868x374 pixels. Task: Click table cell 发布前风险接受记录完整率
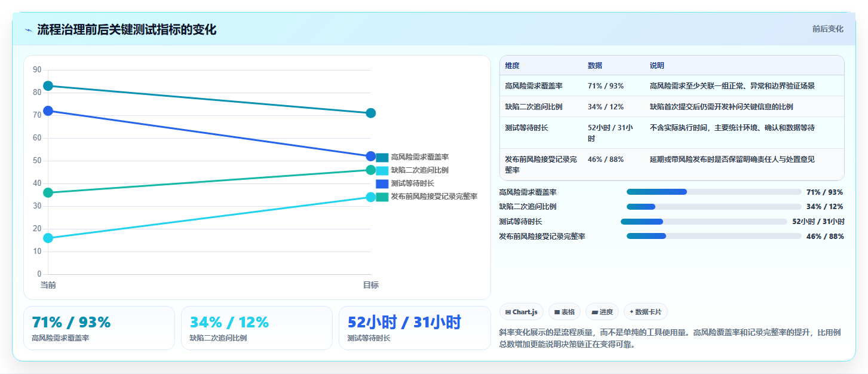pyautogui.click(x=541, y=164)
